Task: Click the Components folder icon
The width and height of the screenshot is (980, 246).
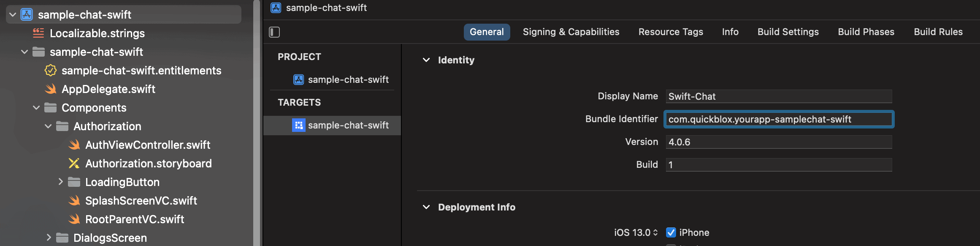Action: pos(50,107)
